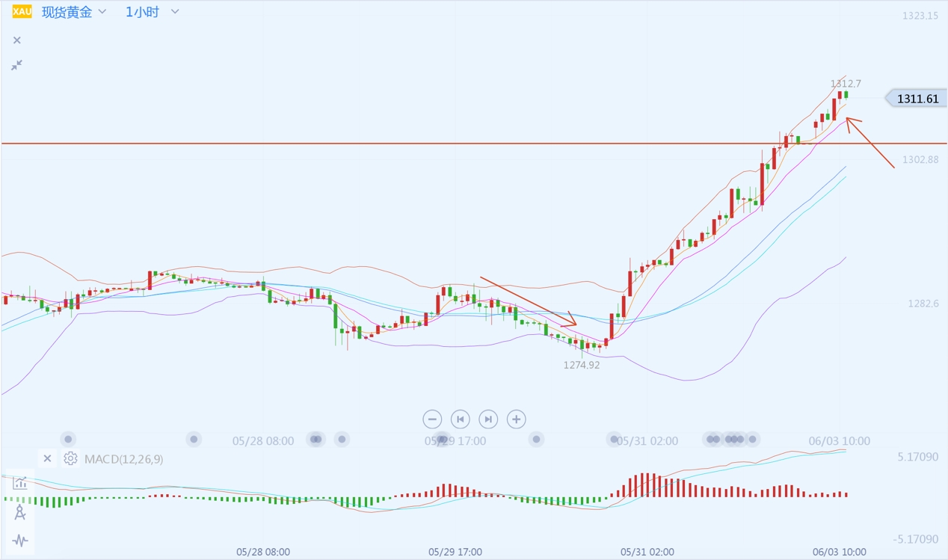Remove the MACD indicator with its X
This screenshot has height=560, width=948.
pos(47,458)
